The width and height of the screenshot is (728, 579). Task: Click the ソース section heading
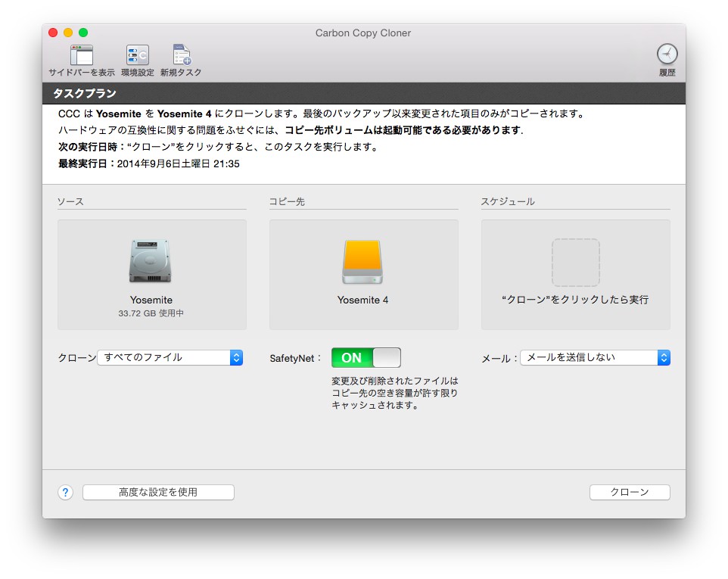coord(70,201)
